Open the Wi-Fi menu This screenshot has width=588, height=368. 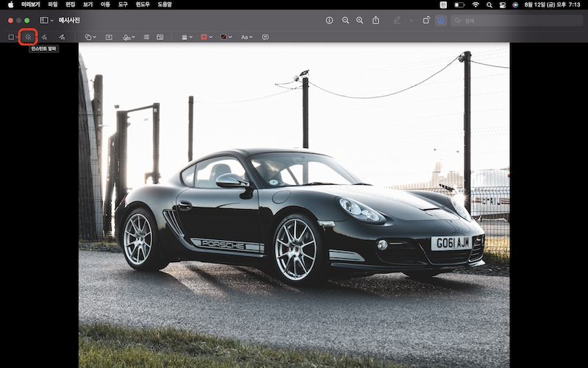click(476, 5)
